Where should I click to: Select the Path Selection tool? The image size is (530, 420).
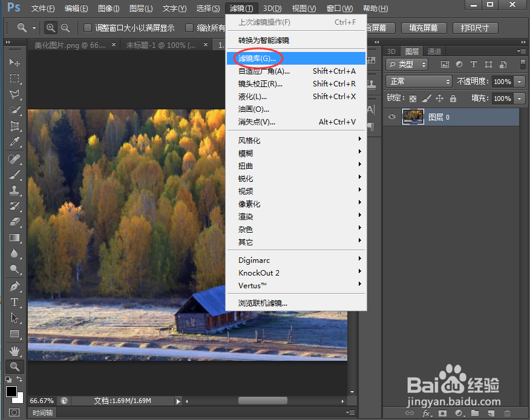[15, 318]
